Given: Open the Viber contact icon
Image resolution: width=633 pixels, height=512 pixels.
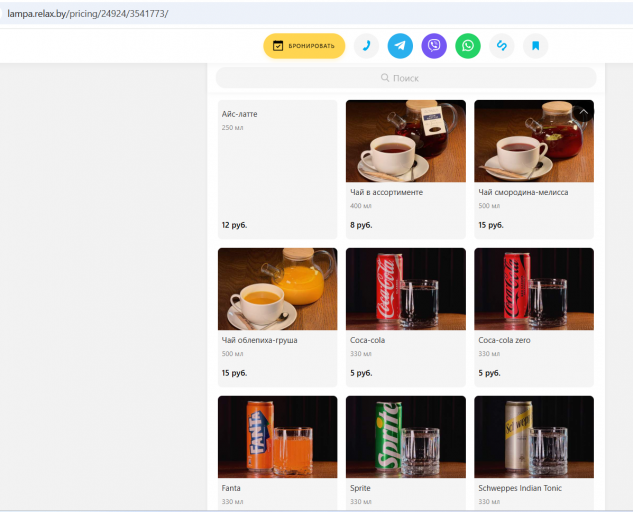Looking at the screenshot, I should pos(434,46).
